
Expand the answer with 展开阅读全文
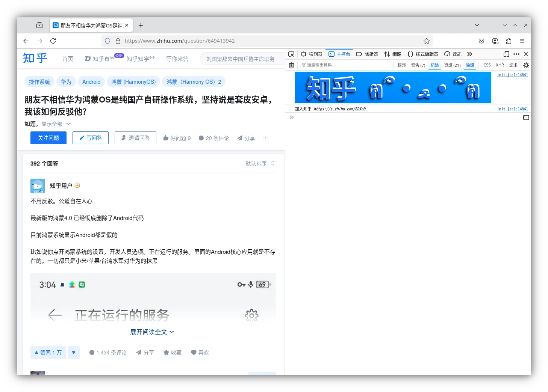tap(152, 332)
